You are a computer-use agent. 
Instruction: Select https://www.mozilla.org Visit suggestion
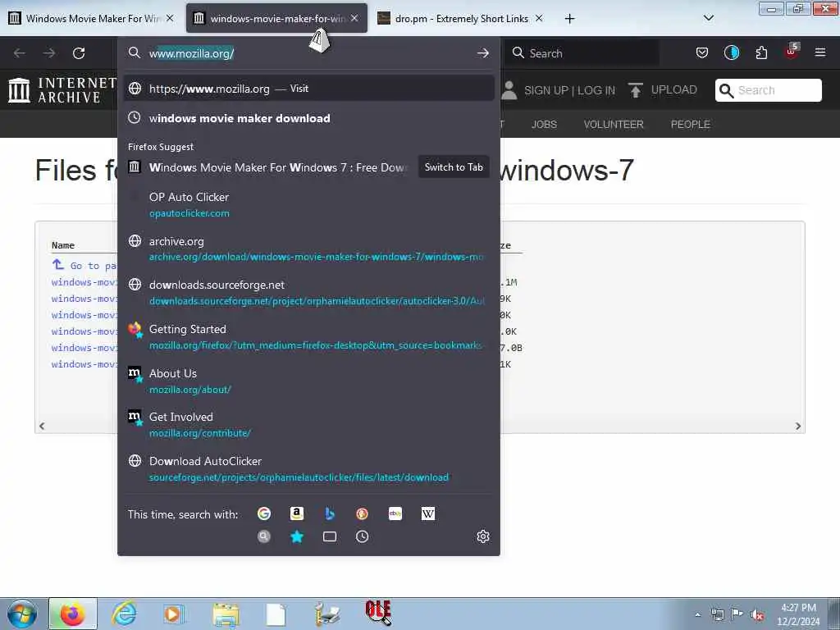point(308,89)
